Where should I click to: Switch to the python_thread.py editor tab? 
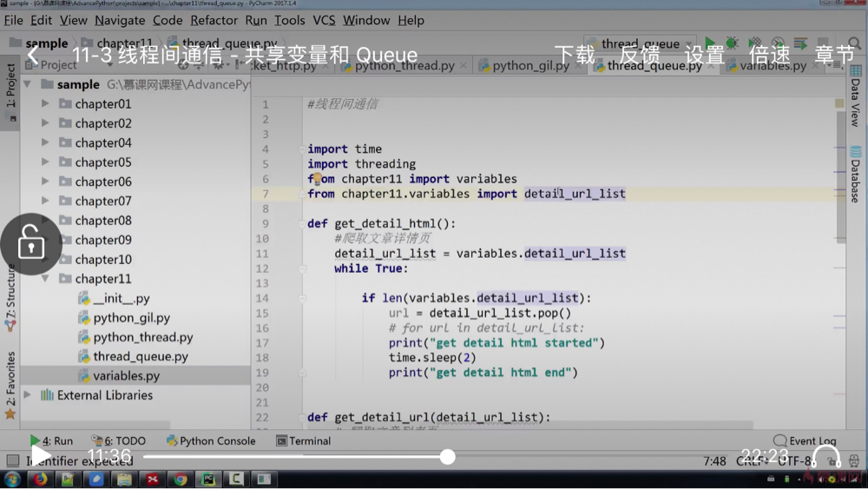[x=404, y=66]
